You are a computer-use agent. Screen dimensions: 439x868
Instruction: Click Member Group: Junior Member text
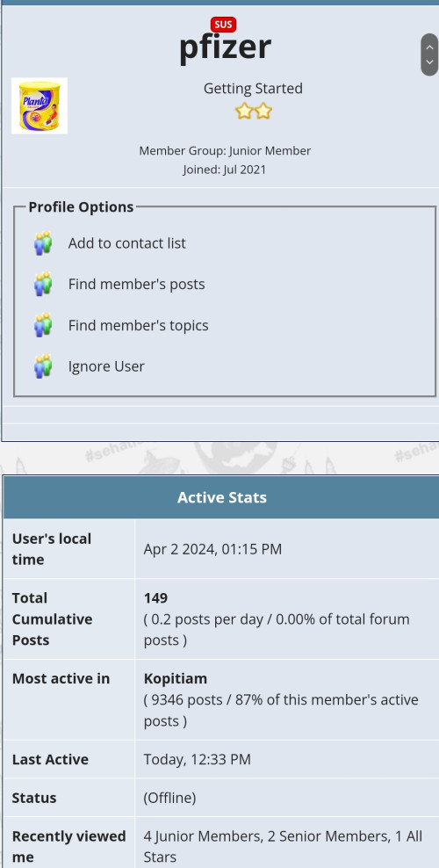click(x=225, y=150)
